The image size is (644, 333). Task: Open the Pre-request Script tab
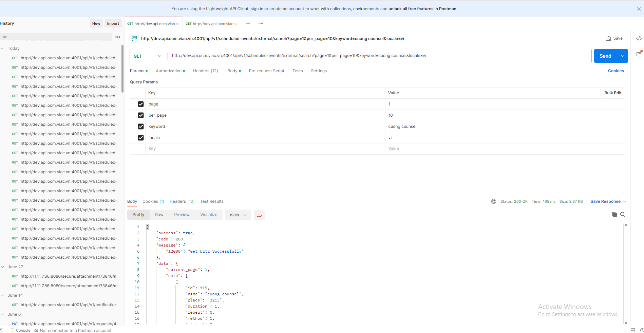[x=266, y=71]
